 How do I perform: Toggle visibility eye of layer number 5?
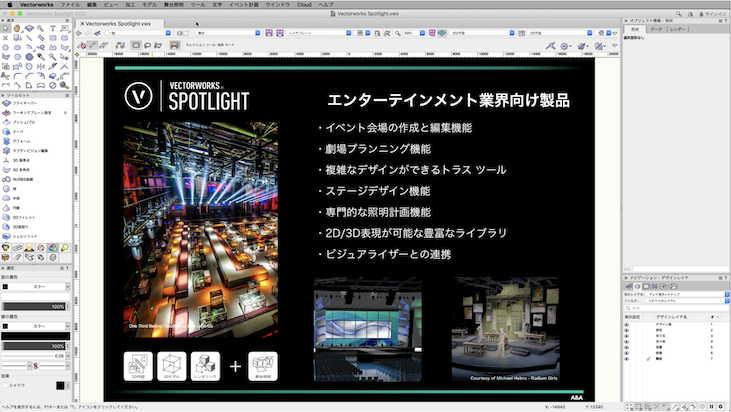[627, 348]
